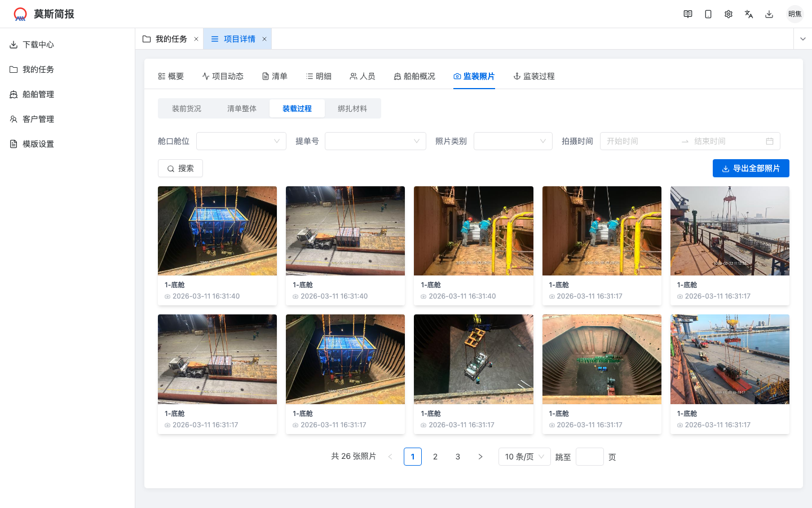Open the user manual book icon
Image resolution: width=812 pixels, height=508 pixels.
point(688,14)
